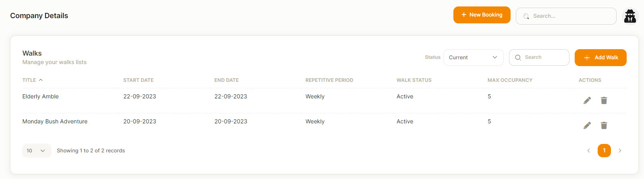This screenshot has width=644, height=179.
Task: Focus the top Search... input field
Action: pyautogui.click(x=566, y=16)
